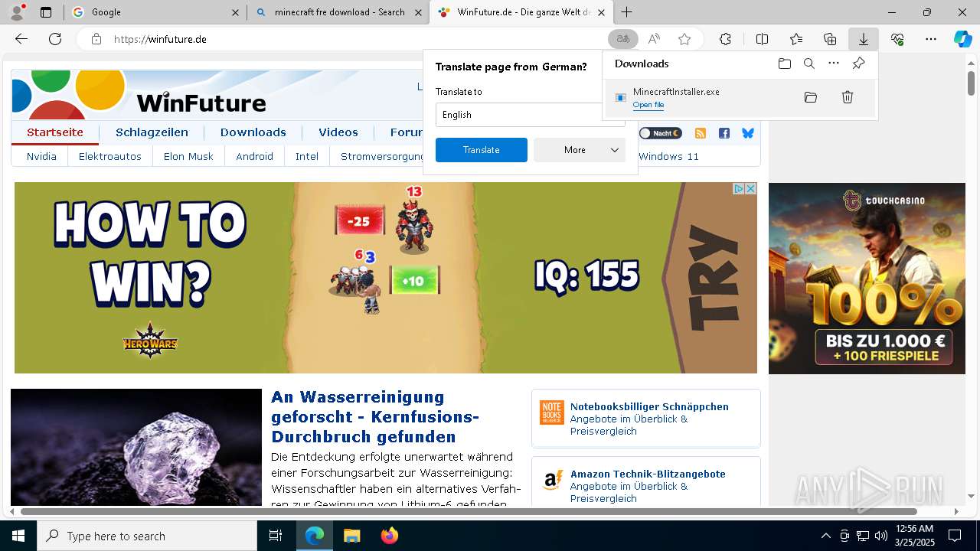The width and height of the screenshot is (980, 551).
Task: Open Collections panel
Action: 830,39
